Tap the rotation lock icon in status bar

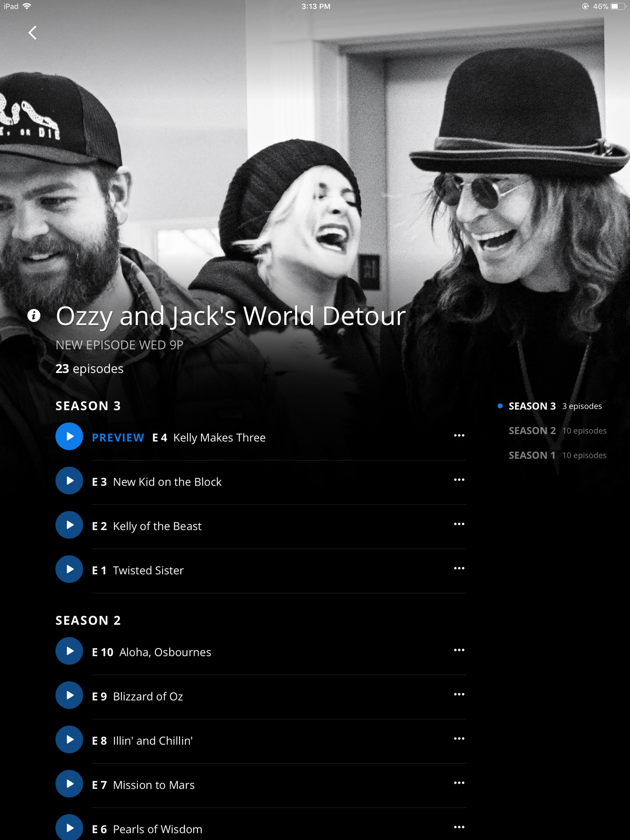coord(585,6)
